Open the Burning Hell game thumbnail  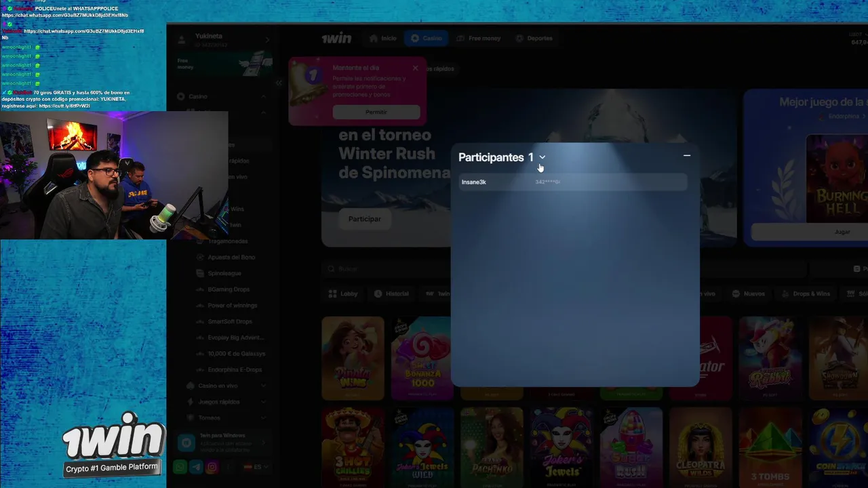coord(837,178)
